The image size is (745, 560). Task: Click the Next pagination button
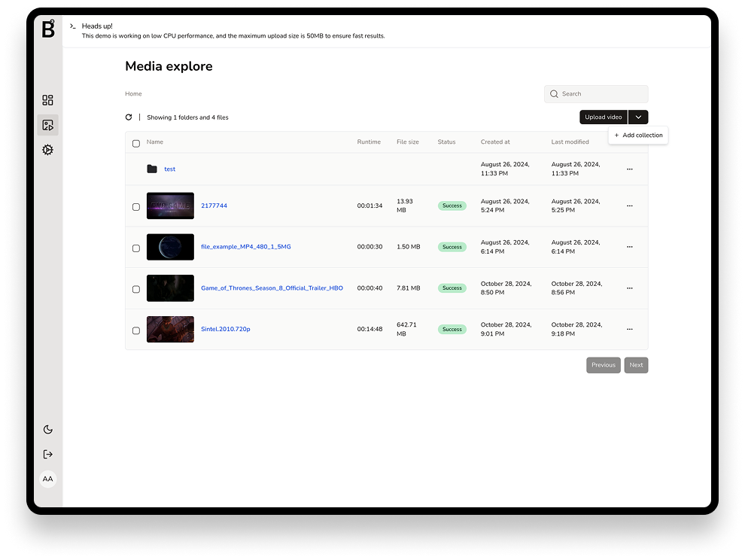point(636,365)
